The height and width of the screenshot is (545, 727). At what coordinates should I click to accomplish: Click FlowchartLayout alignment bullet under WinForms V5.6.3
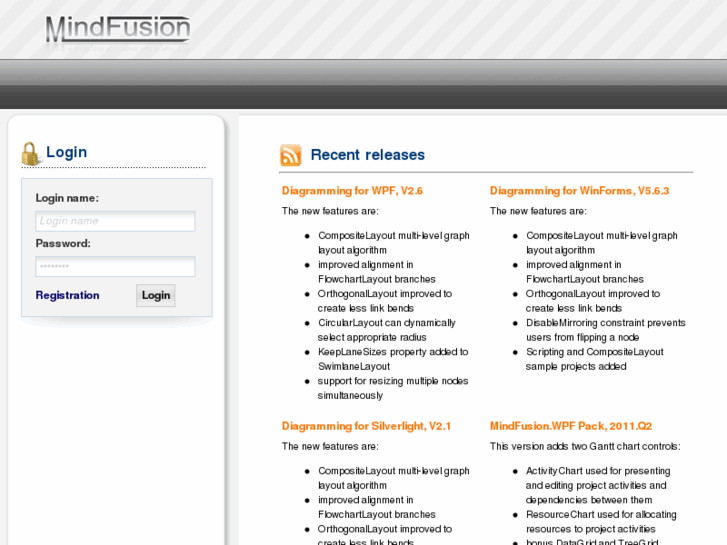[x=585, y=272]
